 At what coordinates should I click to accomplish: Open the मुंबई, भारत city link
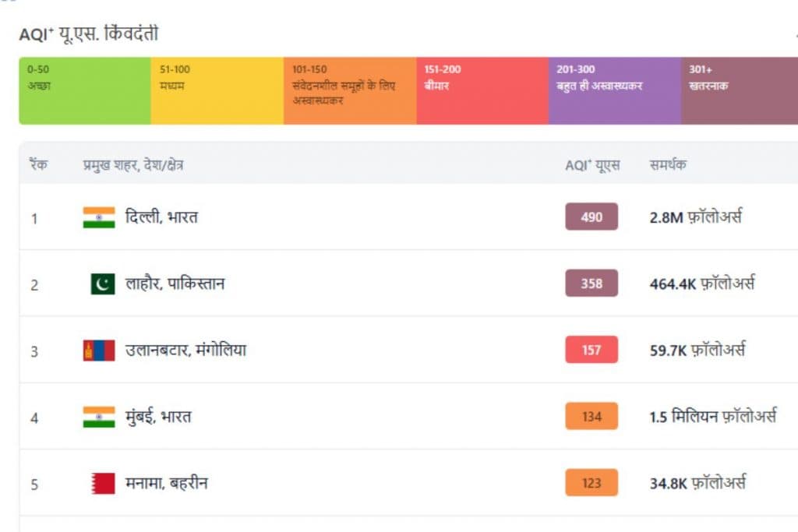(158, 417)
